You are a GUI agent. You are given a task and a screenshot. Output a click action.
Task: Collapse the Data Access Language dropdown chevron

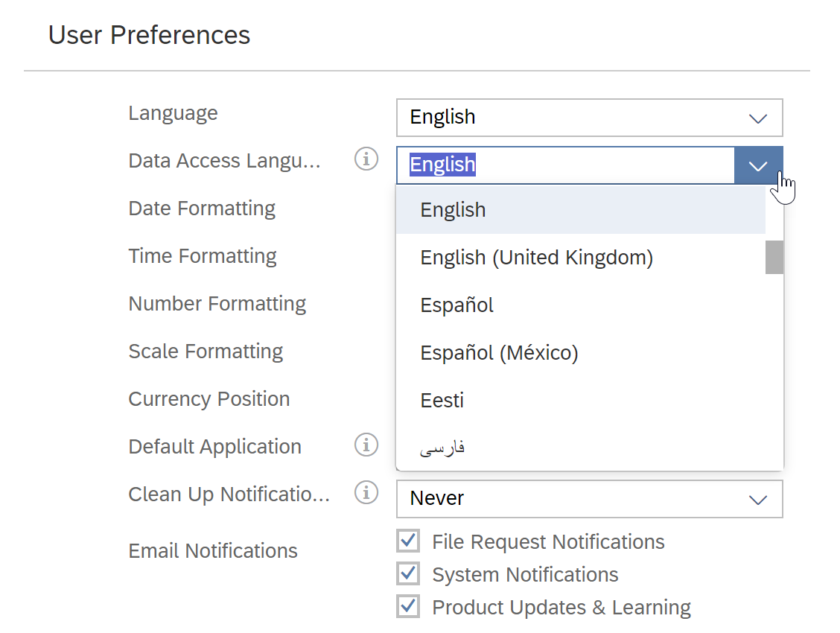(757, 165)
